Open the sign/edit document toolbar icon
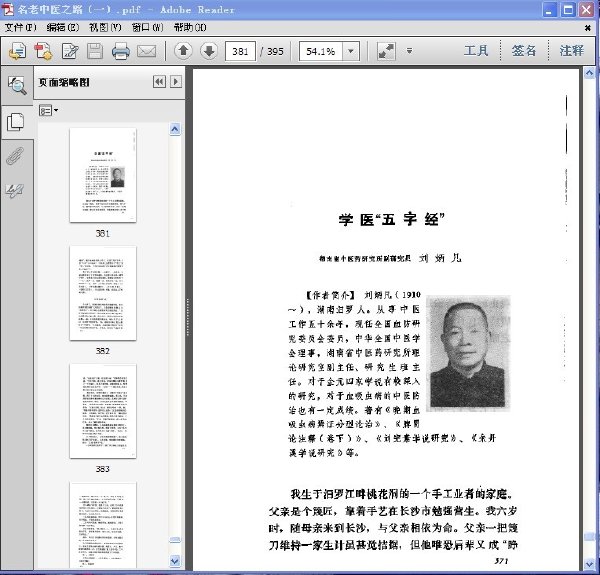 (x=70, y=51)
